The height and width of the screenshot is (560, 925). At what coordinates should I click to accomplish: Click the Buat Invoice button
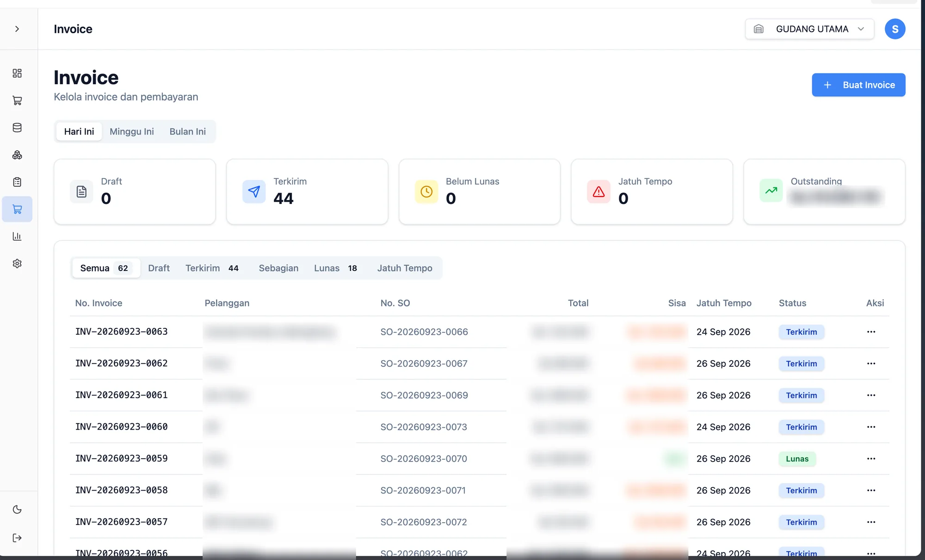point(858,85)
